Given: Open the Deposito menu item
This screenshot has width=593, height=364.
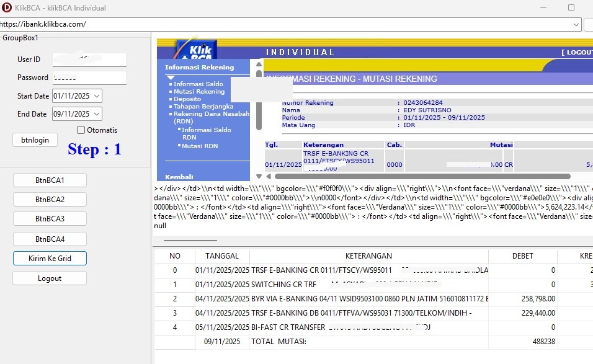Looking at the screenshot, I should [187, 99].
